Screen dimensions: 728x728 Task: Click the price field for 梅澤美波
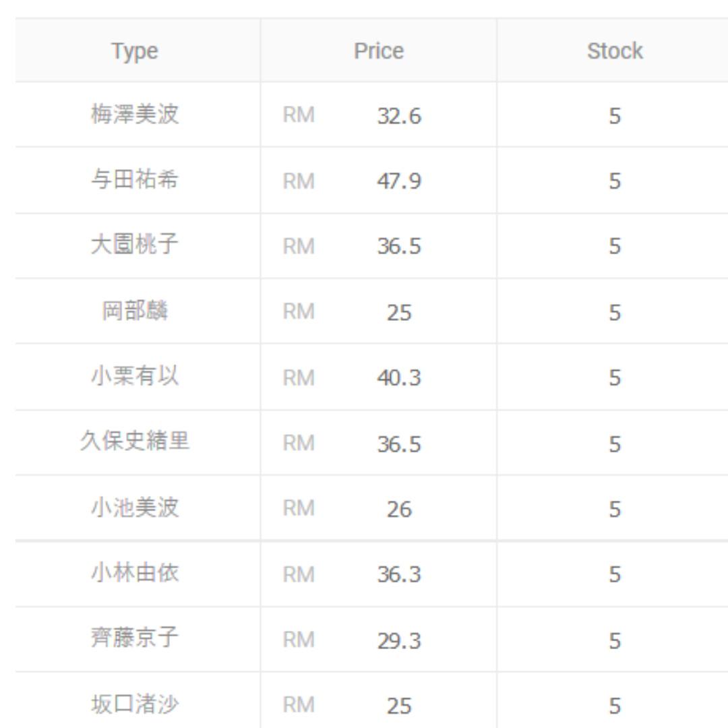(398, 116)
